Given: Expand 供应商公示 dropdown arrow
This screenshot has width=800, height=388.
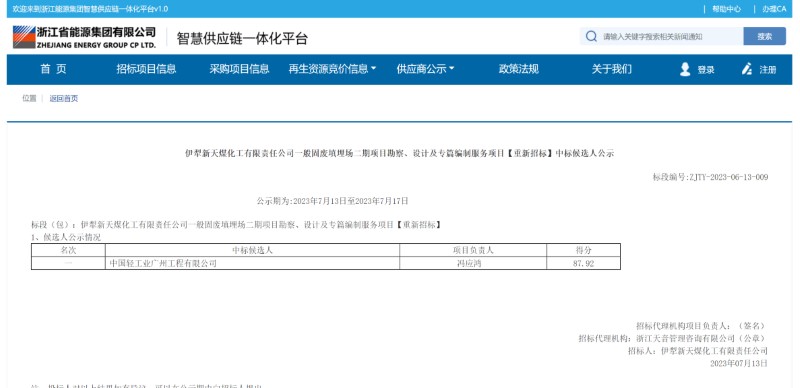Looking at the screenshot, I should coord(451,69).
